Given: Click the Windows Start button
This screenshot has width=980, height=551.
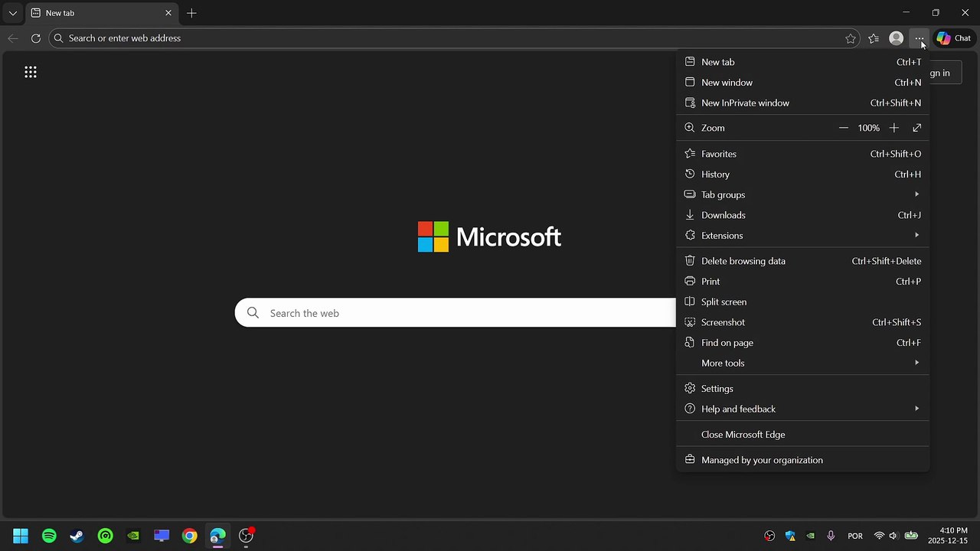Looking at the screenshot, I should (x=21, y=536).
